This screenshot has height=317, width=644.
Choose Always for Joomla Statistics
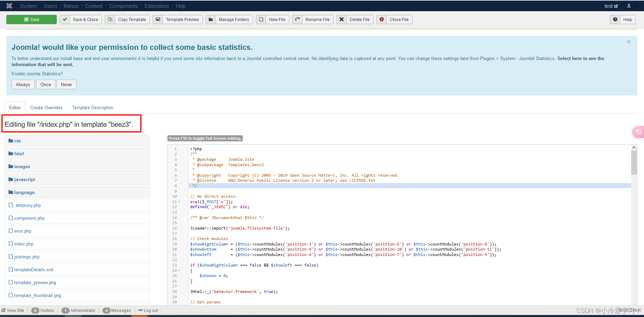click(x=23, y=84)
